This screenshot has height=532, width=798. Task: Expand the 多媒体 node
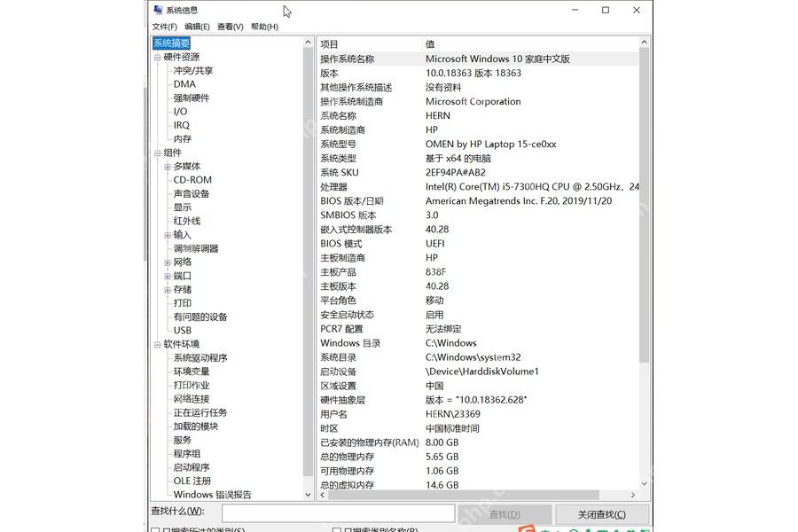click(167, 167)
